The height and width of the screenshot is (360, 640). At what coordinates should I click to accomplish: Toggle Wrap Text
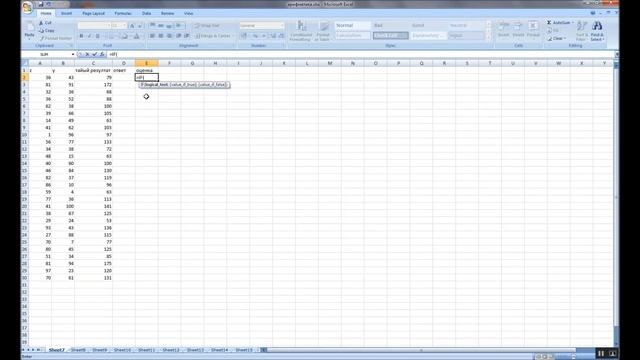point(207,25)
